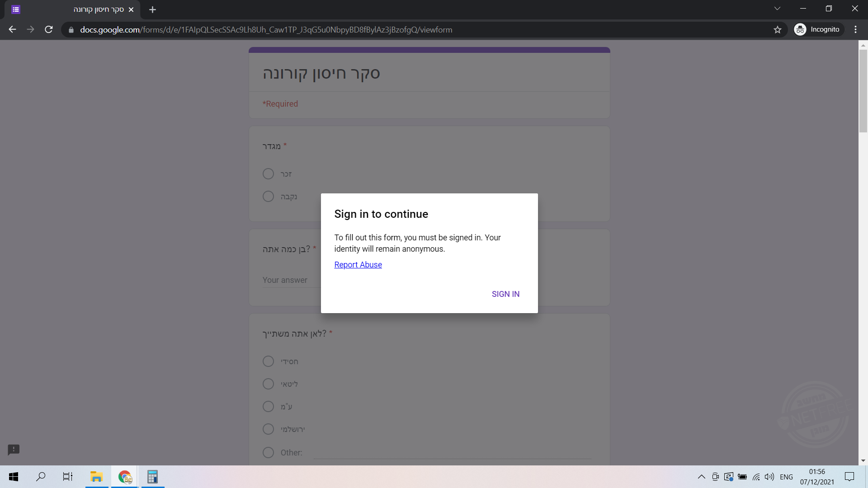
Task: Show hidden system tray icons chevron
Action: click(701, 477)
